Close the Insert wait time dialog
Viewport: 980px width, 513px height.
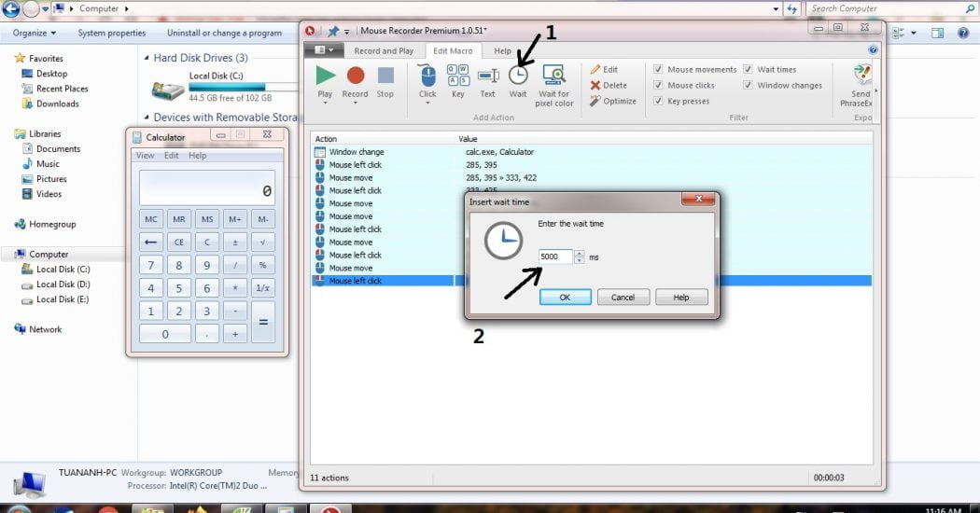pos(699,199)
